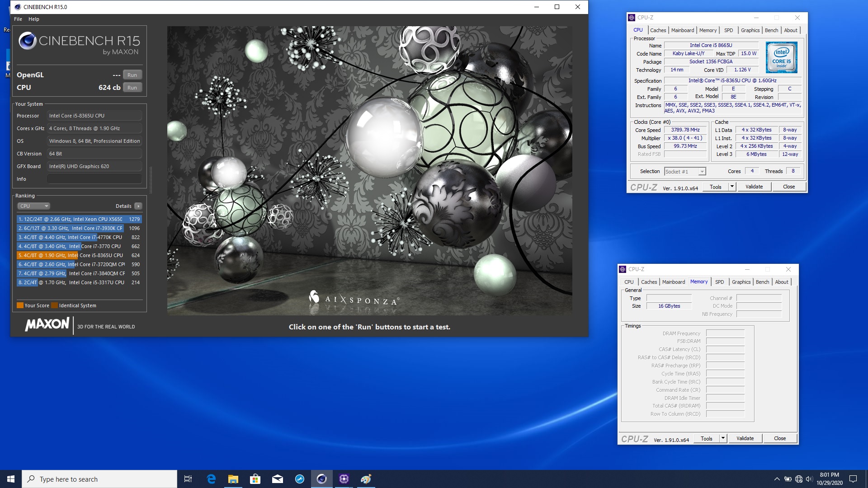Open the Windows Start menu
This screenshot has height=488, width=868.
click(x=11, y=479)
